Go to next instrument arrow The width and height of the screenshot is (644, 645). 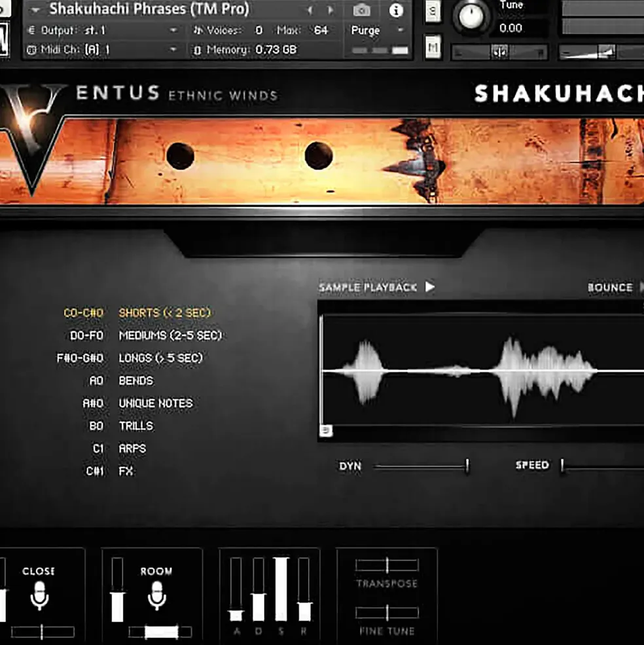331,10
